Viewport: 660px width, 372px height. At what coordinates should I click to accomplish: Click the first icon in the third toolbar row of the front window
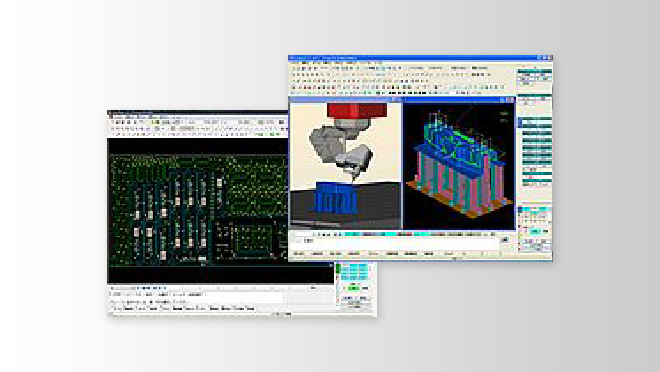(295, 80)
